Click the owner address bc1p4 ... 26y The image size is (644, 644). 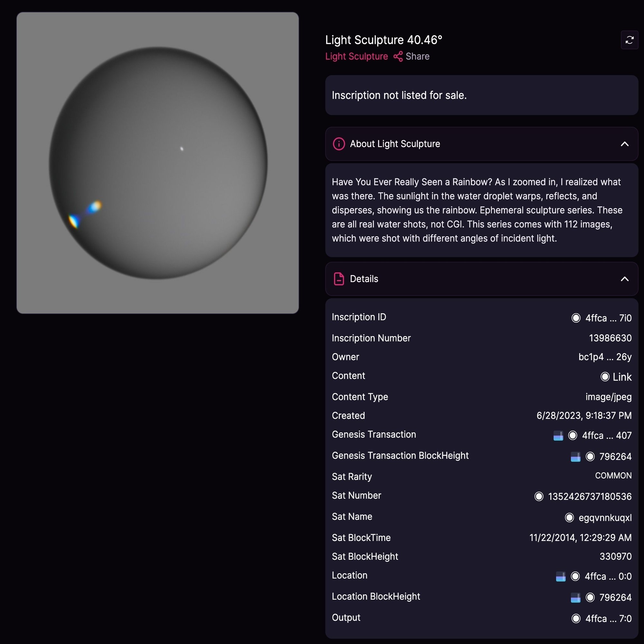click(x=605, y=357)
